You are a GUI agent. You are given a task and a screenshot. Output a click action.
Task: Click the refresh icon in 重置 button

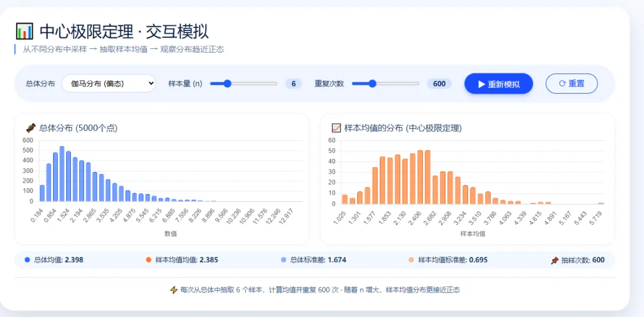click(562, 84)
